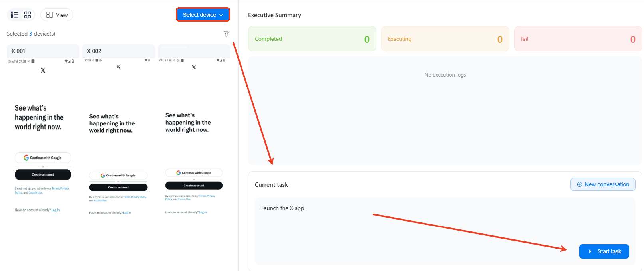This screenshot has width=644, height=271.
Task: Start a New conversation
Action: coord(602,184)
